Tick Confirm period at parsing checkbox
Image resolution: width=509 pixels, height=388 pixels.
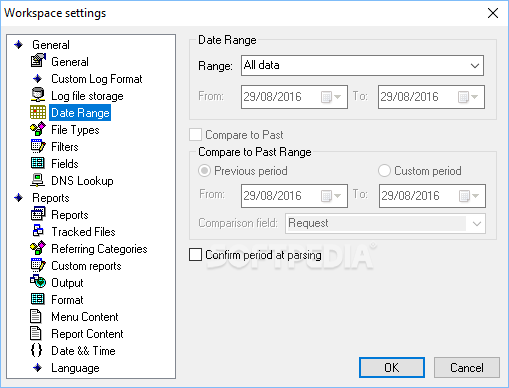tap(195, 255)
